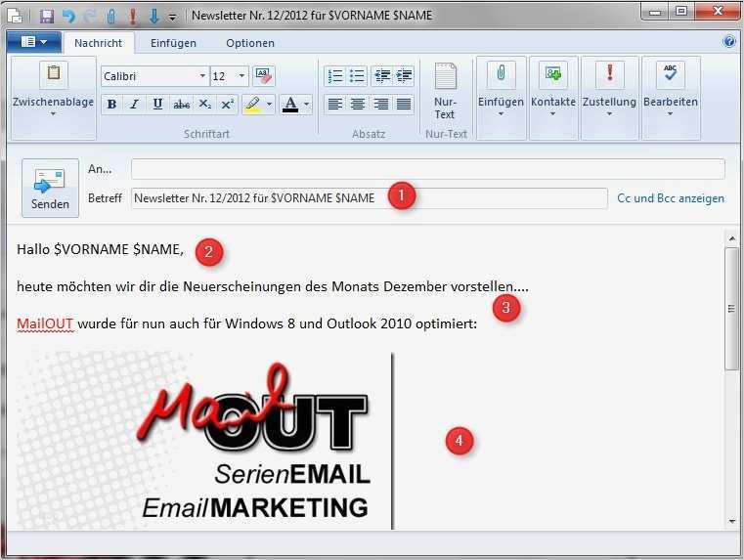Center the text
This screenshot has width=744, height=560.
[x=357, y=104]
